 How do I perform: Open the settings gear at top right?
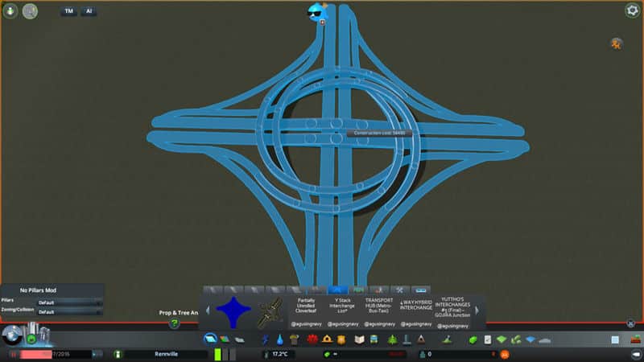coord(632,10)
